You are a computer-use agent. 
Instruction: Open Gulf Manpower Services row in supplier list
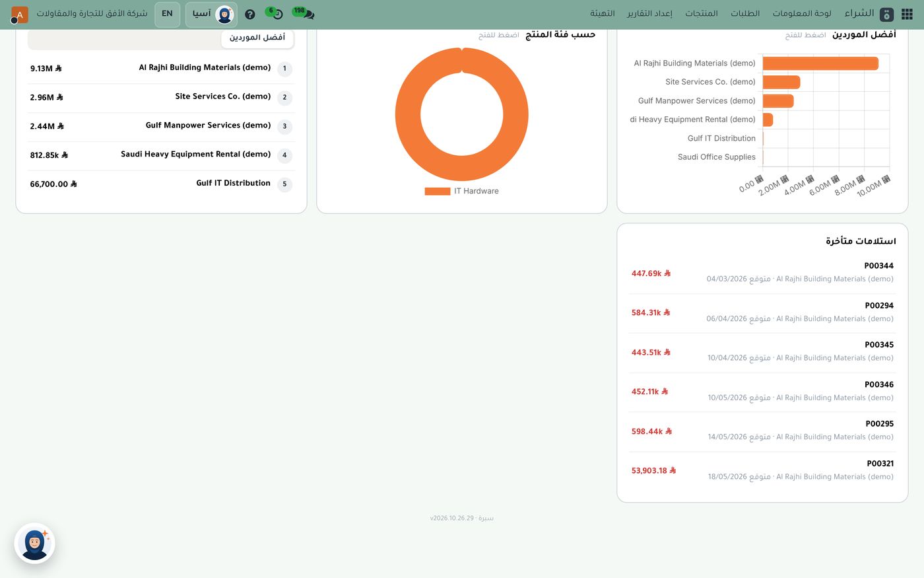(161, 126)
